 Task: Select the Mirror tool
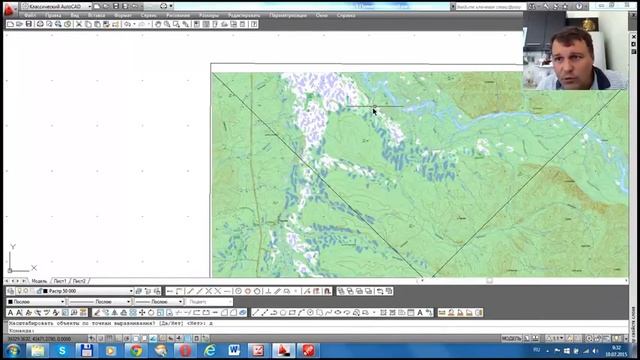click(x=115, y=313)
